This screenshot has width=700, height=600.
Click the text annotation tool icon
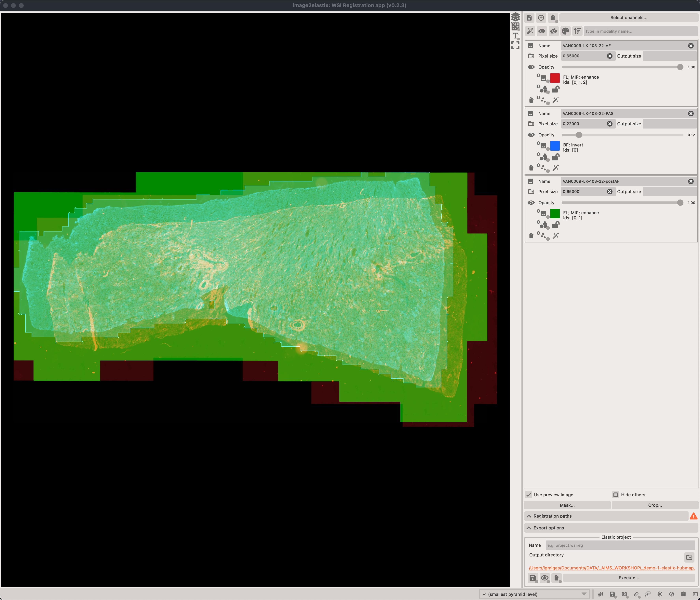[x=515, y=35]
